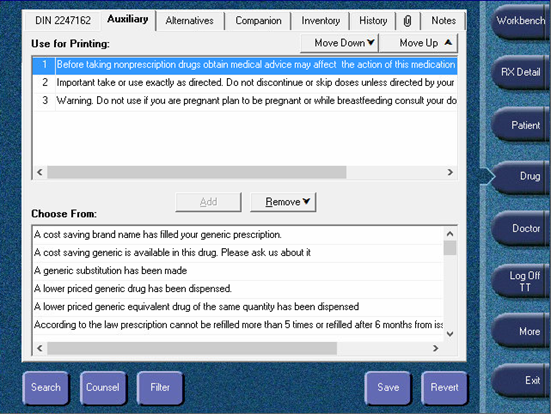Screen dimensions: 551x414
Task: Open the paperclip attachments tab
Action: tap(407, 21)
